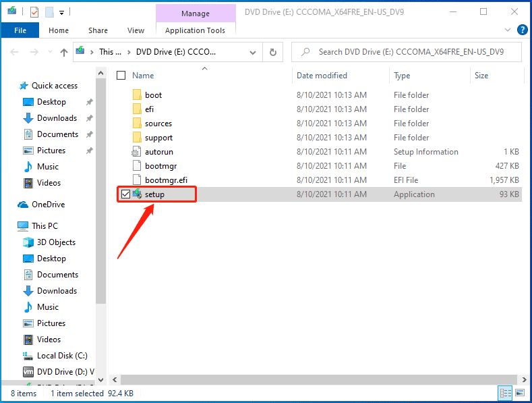Switch to the View ribbon tab
This screenshot has width=532, height=403.
point(136,30)
